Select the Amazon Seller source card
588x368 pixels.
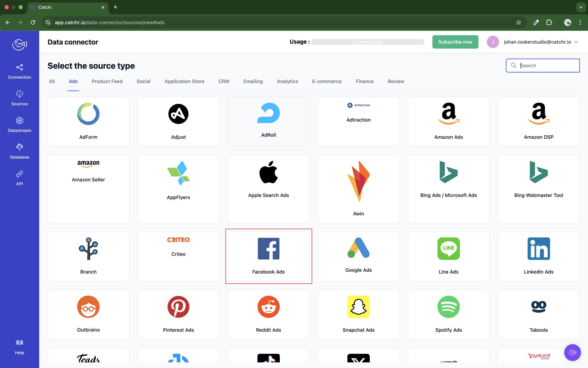point(88,189)
